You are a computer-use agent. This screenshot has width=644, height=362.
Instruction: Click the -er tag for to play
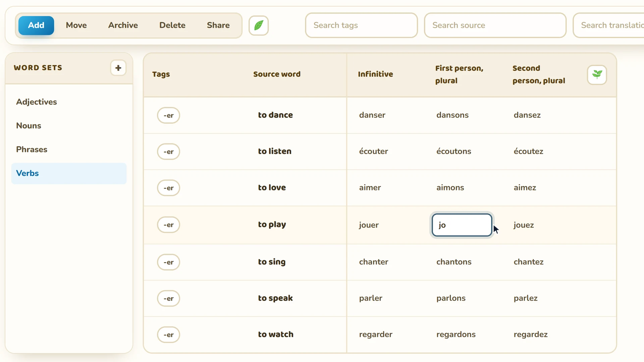tap(168, 225)
